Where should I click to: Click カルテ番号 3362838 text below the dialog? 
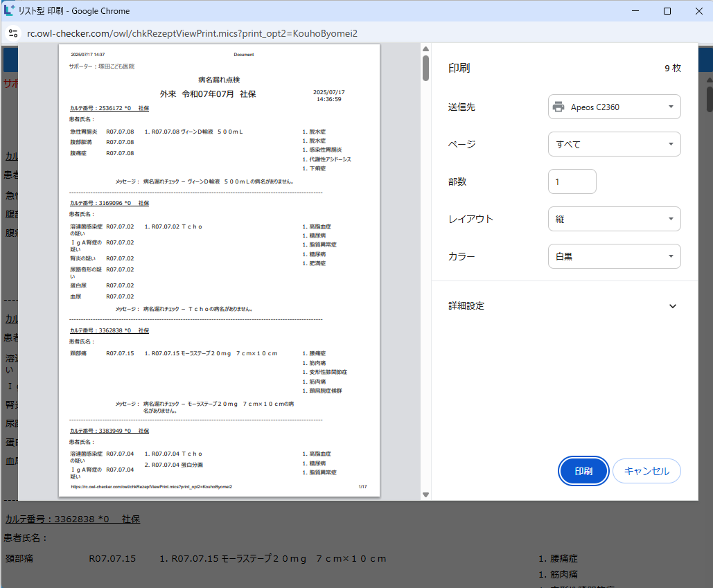point(73,519)
